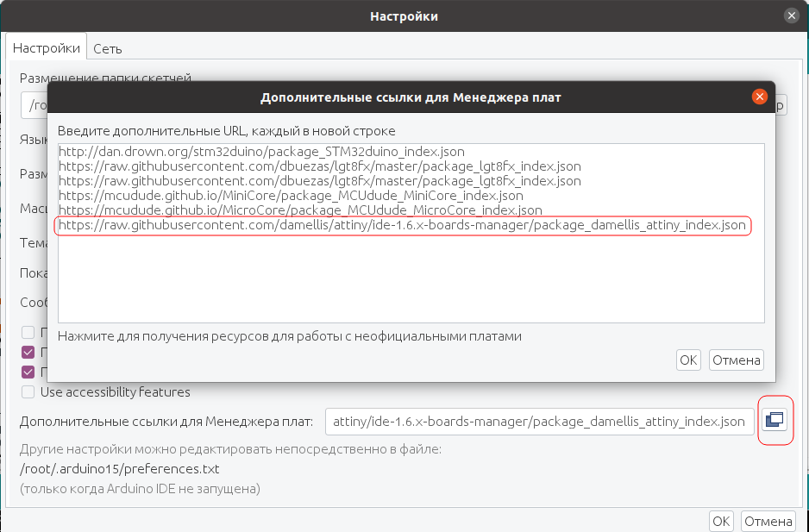Image resolution: width=809 pixels, height=532 pixels.
Task: Place cursor in the STM32duino URL line
Action: point(261,152)
